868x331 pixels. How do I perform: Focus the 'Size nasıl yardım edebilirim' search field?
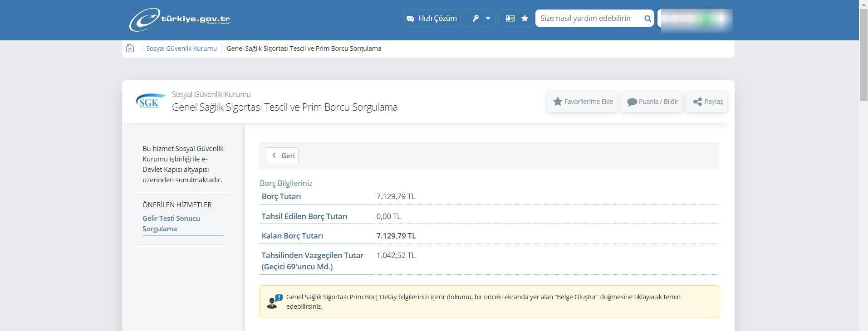pyautogui.click(x=588, y=18)
